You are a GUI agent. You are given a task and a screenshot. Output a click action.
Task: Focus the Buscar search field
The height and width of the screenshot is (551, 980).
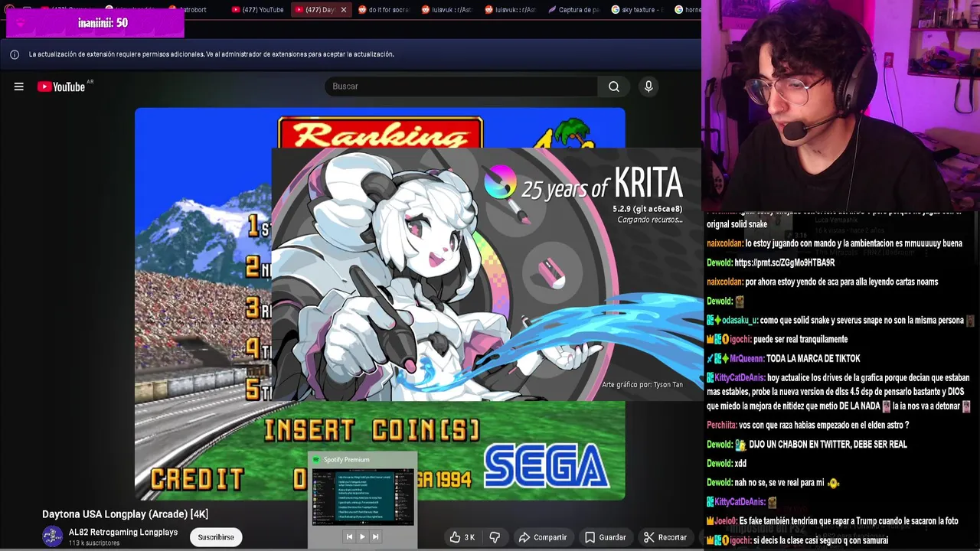[x=462, y=86]
